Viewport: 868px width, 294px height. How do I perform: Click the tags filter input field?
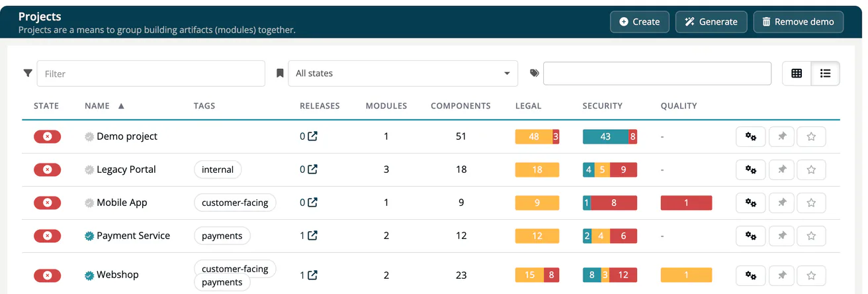click(657, 73)
